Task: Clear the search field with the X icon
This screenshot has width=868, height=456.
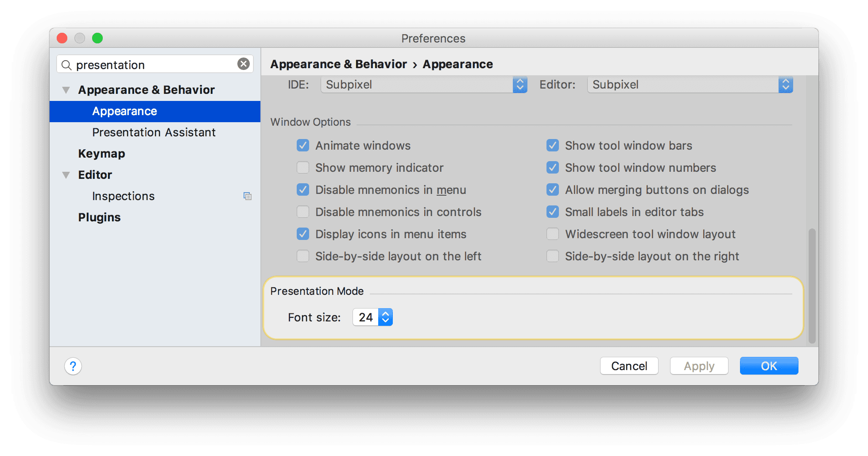Action: pos(243,64)
